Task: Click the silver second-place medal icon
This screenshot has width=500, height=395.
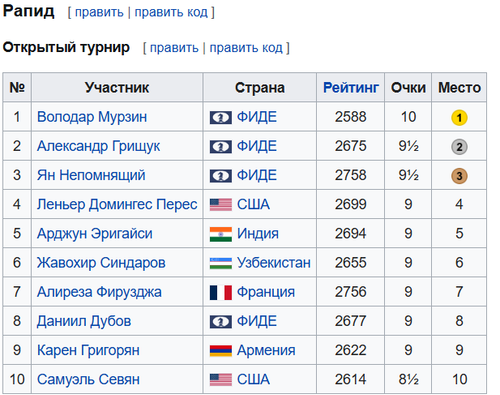Action: (x=459, y=147)
